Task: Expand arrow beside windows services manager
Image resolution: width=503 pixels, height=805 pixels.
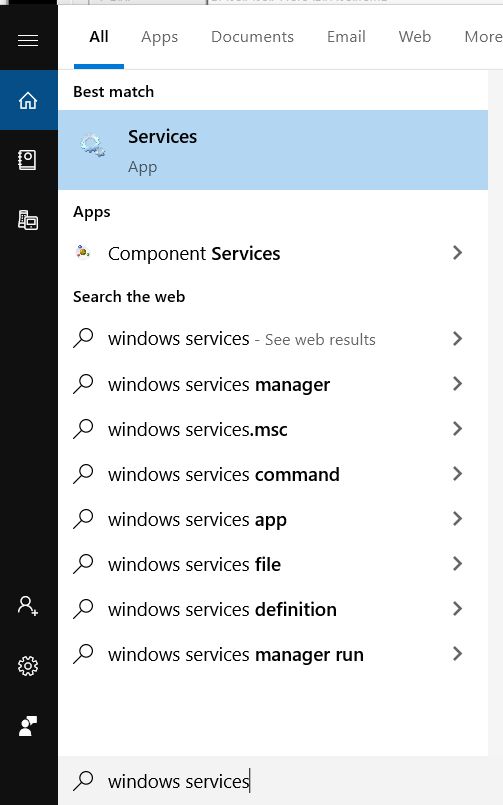Action: (x=457, y=384)
